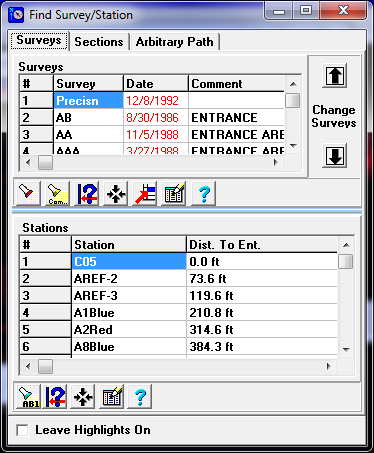Viewport: 374px width, 453px height.
Task: Click surveys list scroll up arrow
Action: [x=293, y=84]
